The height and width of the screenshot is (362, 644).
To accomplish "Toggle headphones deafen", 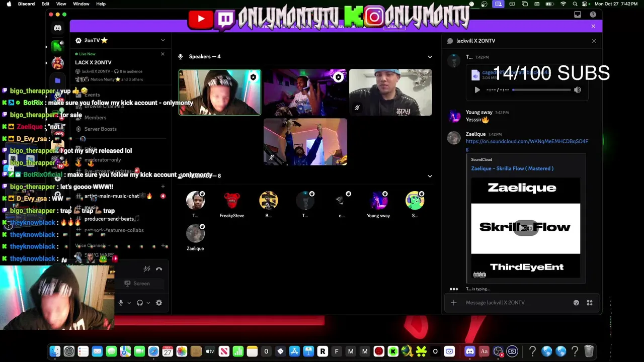I will tap(140, 303).
